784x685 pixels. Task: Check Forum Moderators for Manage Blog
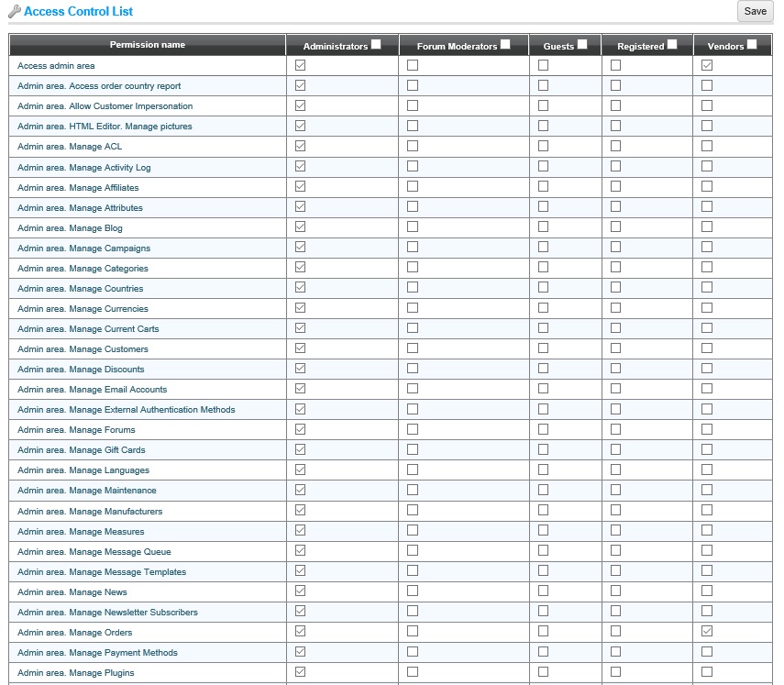[x=413, y=226]
